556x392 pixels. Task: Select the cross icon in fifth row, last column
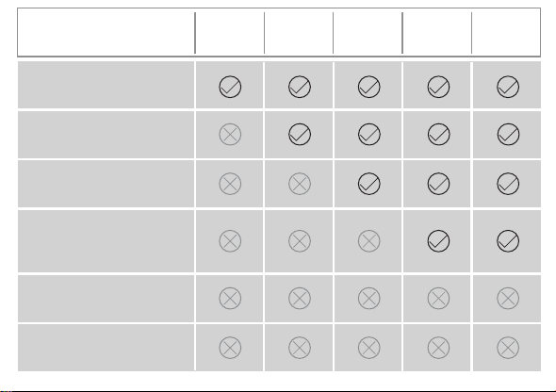click(x=508, y=298)
